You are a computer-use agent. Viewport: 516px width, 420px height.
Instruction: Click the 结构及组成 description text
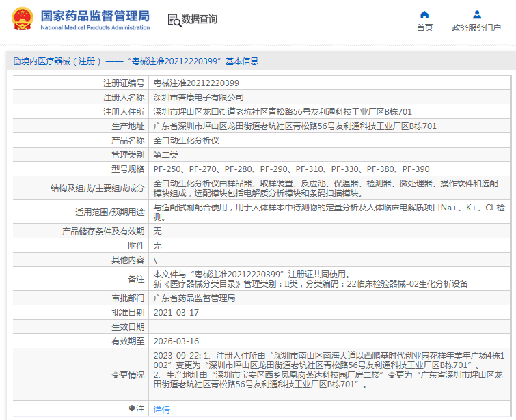pyautogui.click(x=326, y=188)
